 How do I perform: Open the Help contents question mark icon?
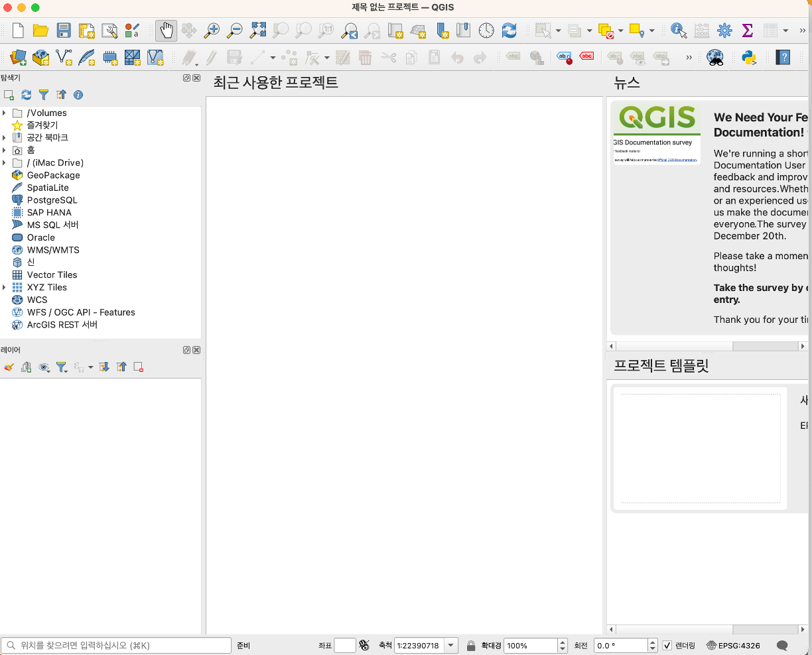coord(783,58)
